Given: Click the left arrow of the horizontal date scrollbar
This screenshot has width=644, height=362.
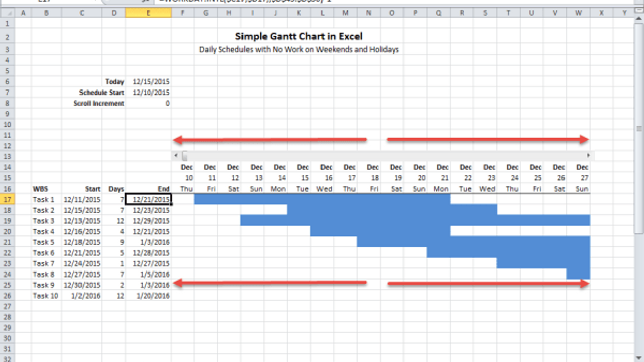Looking at the screenshot, I should (176, 156).
